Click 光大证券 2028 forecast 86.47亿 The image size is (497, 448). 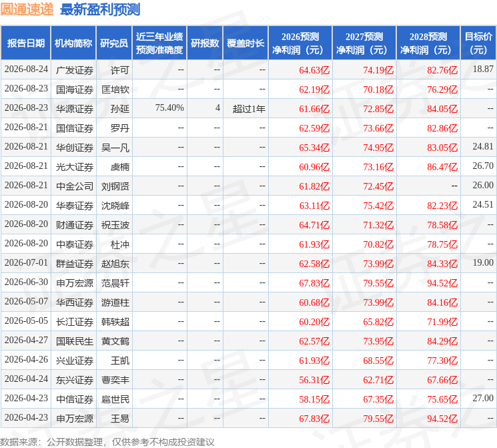point(442,167)
